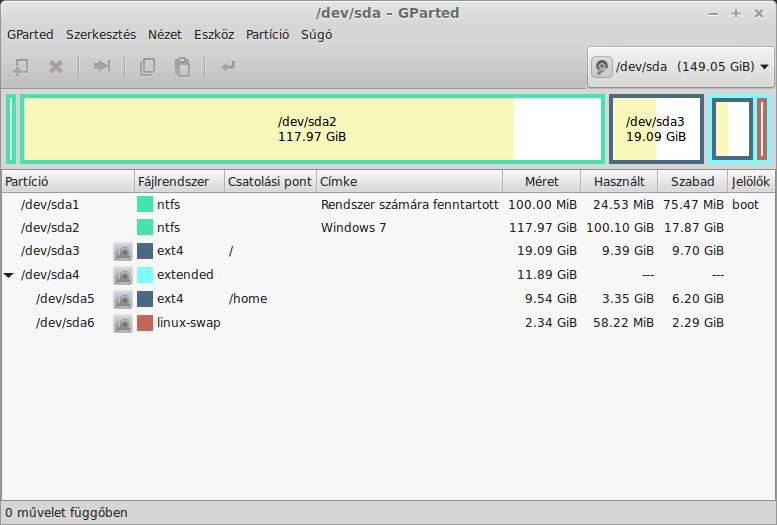Click the '100.00 MiB' size value

[x=543, y=204]
